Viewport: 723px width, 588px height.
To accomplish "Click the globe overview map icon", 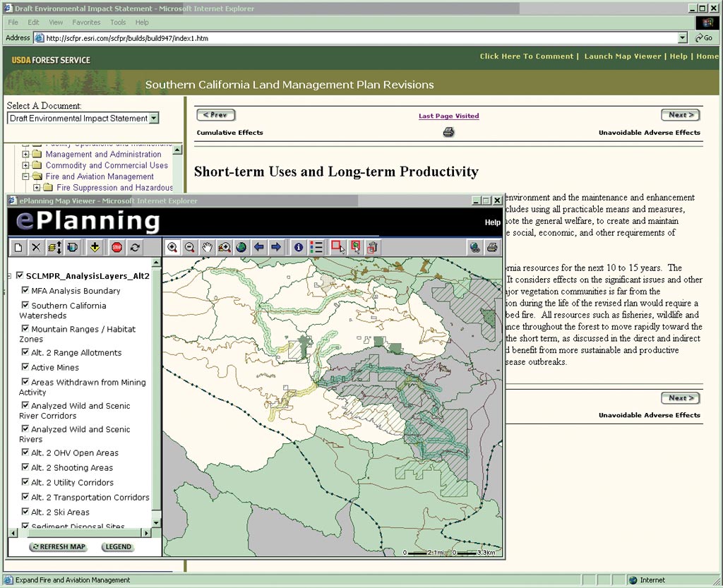I will pyautogui.click(x=475, y=248).
